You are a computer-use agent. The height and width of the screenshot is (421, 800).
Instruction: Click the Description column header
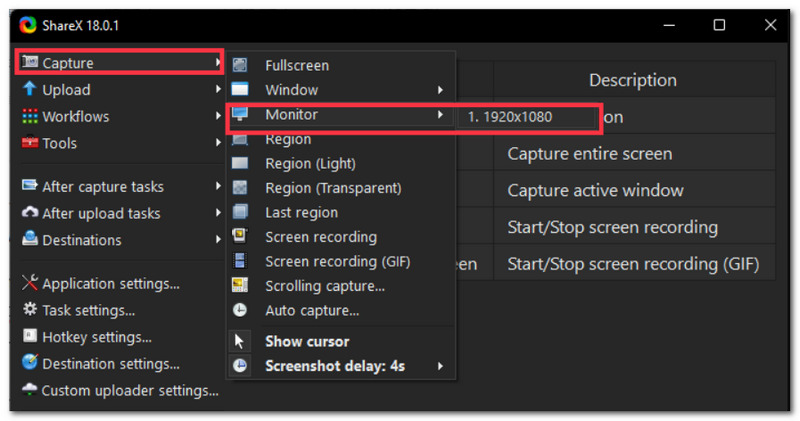coord(634,80)
